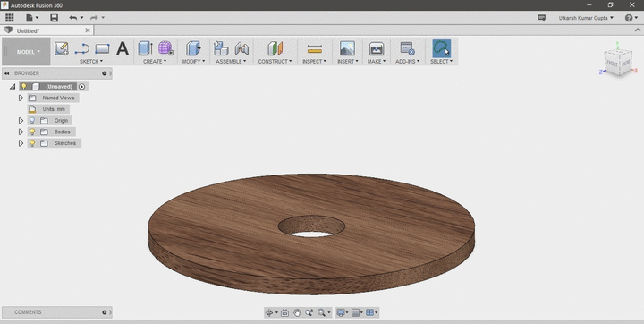Toggle visibility bulb for Bodies folder
The width and height of the screenshot is (644, 324).
point(32,132)
